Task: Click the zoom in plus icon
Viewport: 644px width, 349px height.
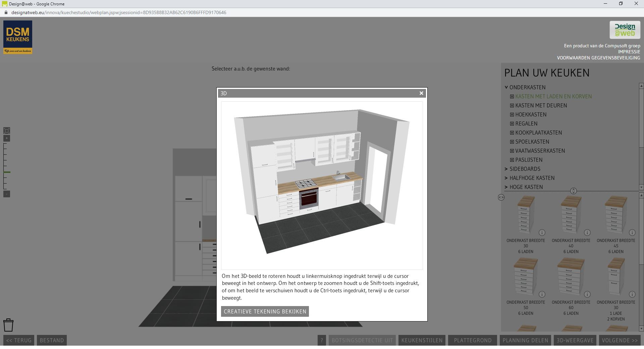Action: 7,138
